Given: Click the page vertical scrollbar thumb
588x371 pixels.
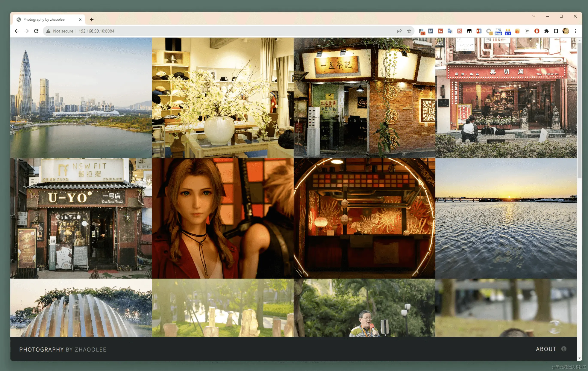Looking at the screenshot, I should [579, 110].
